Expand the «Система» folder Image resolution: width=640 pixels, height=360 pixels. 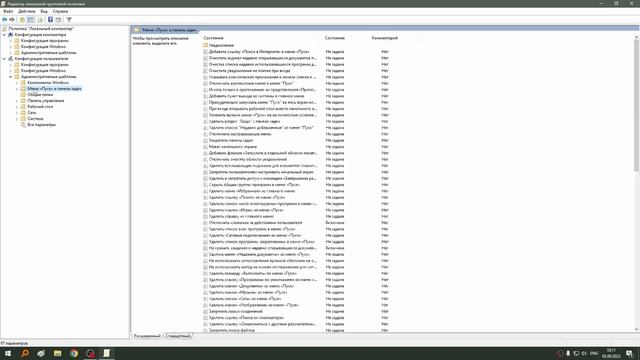point(17,119)
